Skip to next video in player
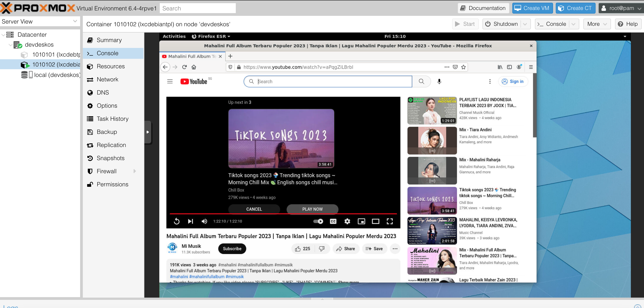Viewport: 644px width, 308px height. tap(190, 221)
